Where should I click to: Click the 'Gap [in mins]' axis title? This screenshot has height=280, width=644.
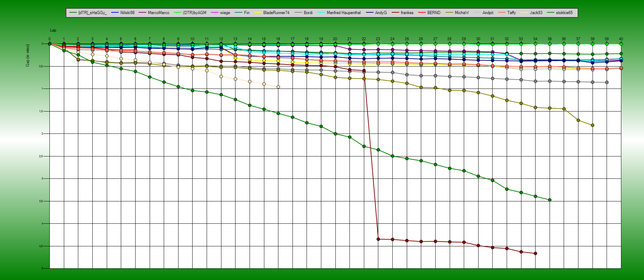tap(27, 55)
